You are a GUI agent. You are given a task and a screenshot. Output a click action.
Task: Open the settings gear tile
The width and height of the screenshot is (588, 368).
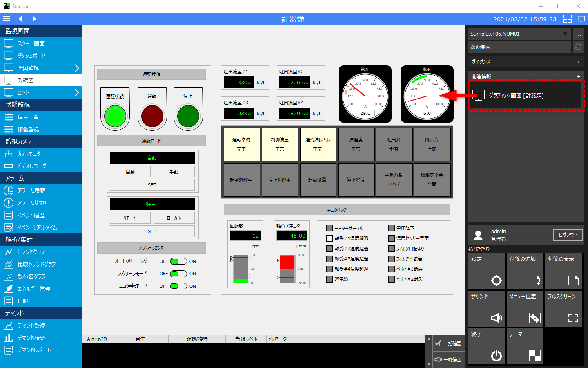tap(486, 271)
